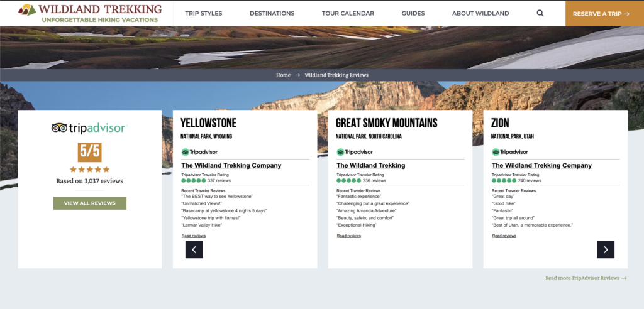The height and width of the screenshot is (309, 644).
Task: Go to Home in the breadcrumb
Action: [284, 75]
